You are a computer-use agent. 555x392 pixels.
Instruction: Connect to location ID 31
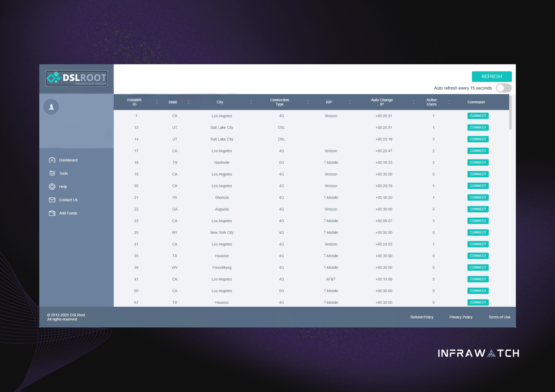478,244
